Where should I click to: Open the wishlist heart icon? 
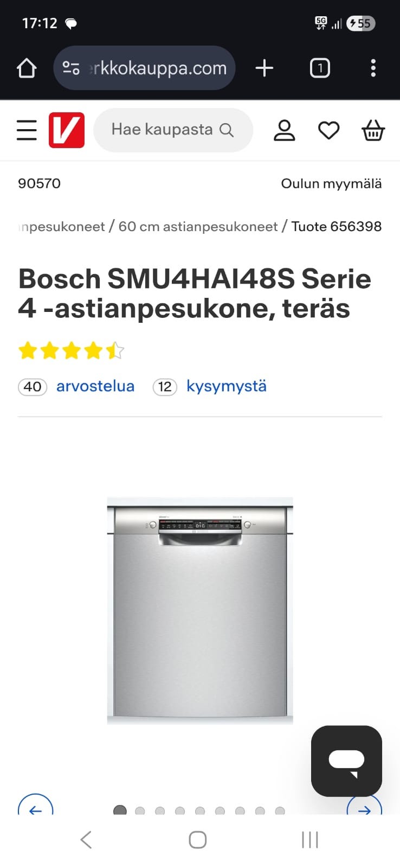[328, 130]
